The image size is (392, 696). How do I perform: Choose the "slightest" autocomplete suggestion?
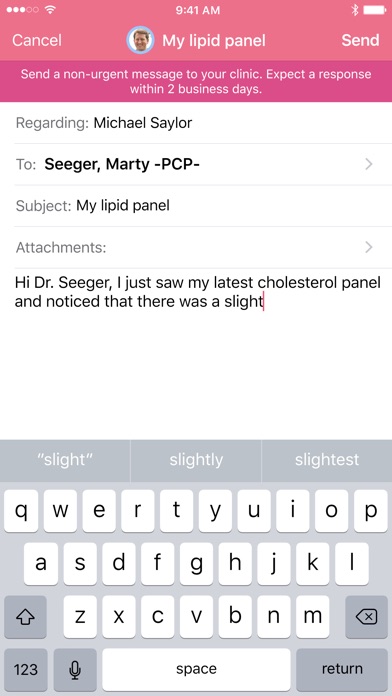click(327, 460)
